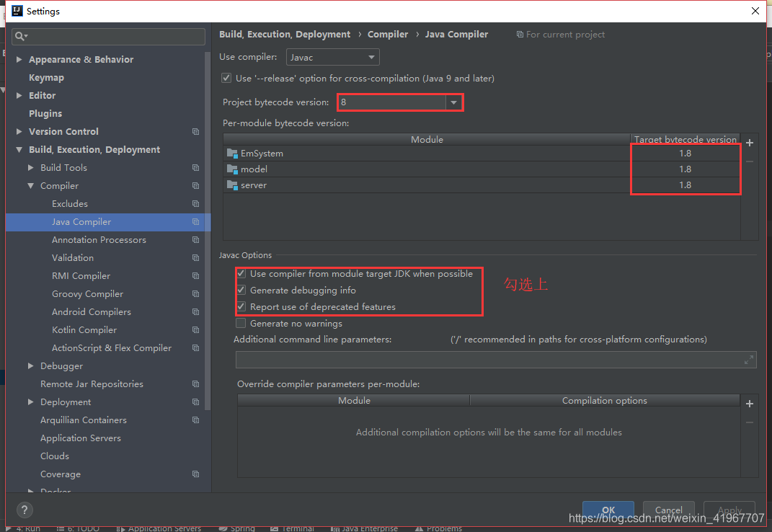Click project-level icon beside Kotlin Compiler

click(x=195, y=330)
